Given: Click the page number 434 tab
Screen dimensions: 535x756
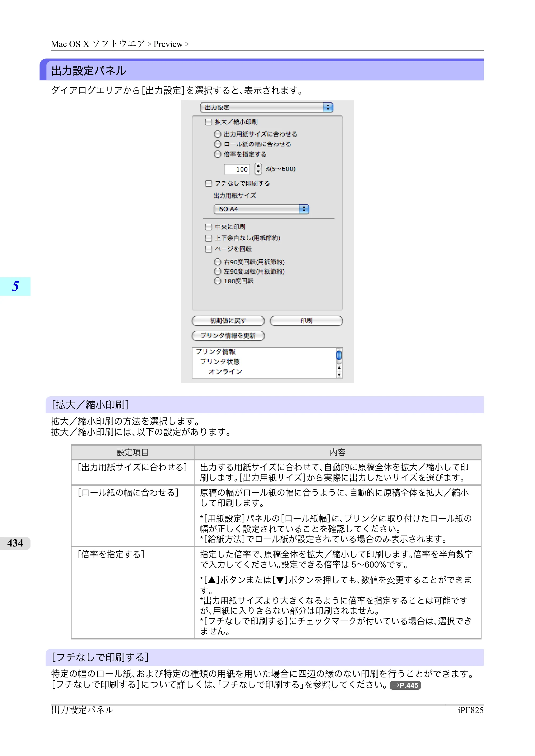Looking at the screenshot, I should (15, 543).
